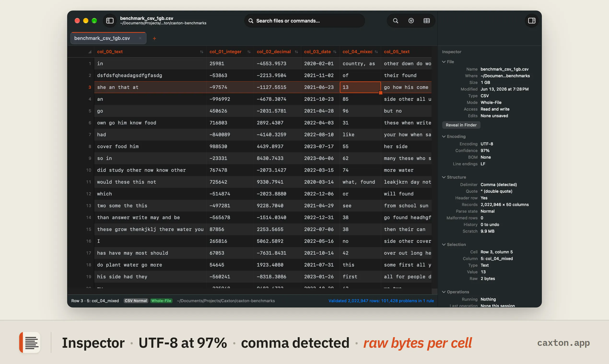609x364 pixels.
Task: Open the find magnifier icon in toolbar
Action: click(x=395, y=21)
